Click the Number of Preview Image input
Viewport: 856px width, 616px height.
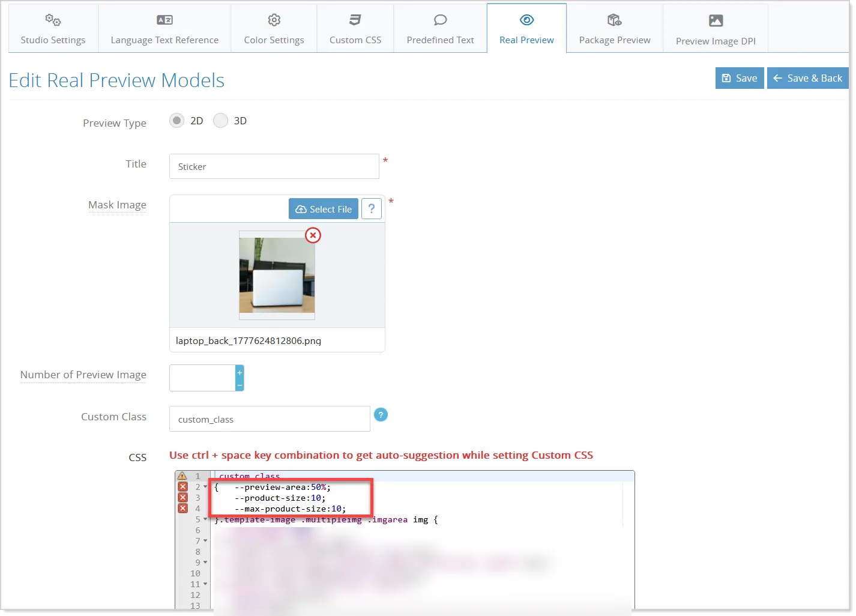(202, 378)
